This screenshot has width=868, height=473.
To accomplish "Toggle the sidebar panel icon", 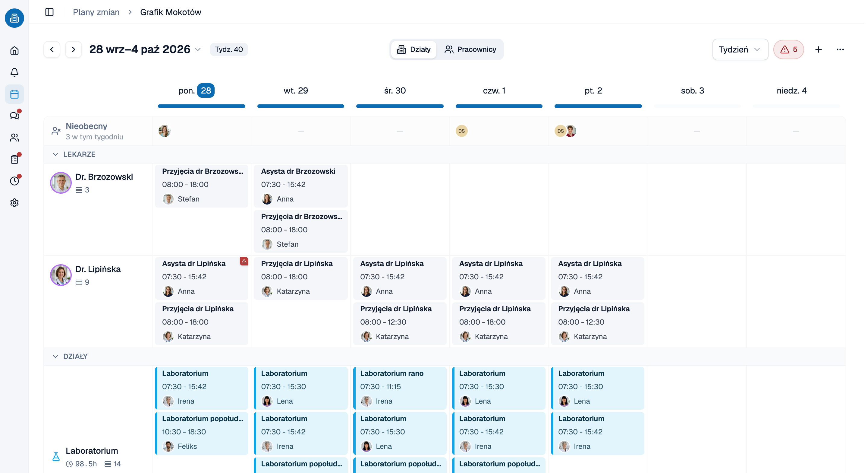I will click(49, 12).
